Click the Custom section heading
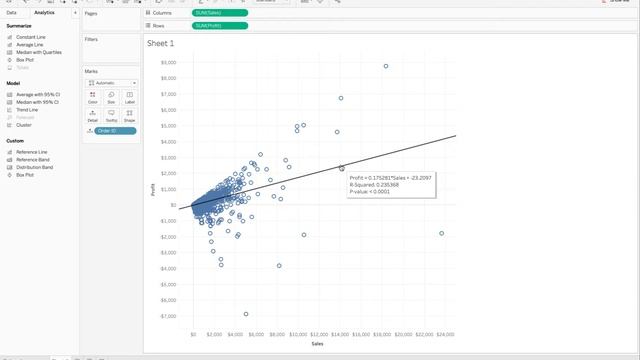 15,141
